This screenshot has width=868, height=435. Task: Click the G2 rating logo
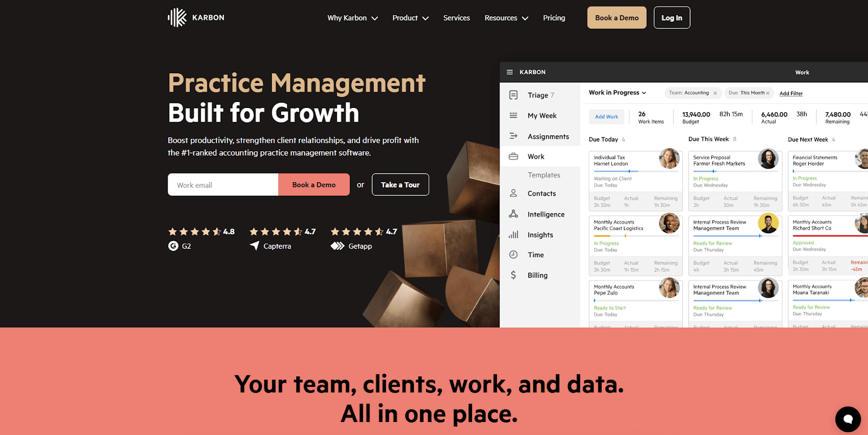tap(174, 246)
